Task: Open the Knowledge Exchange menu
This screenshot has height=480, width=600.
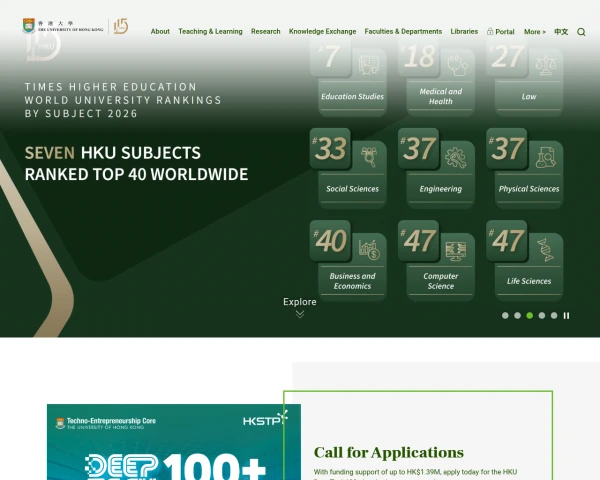Action: tap(322, 31)
